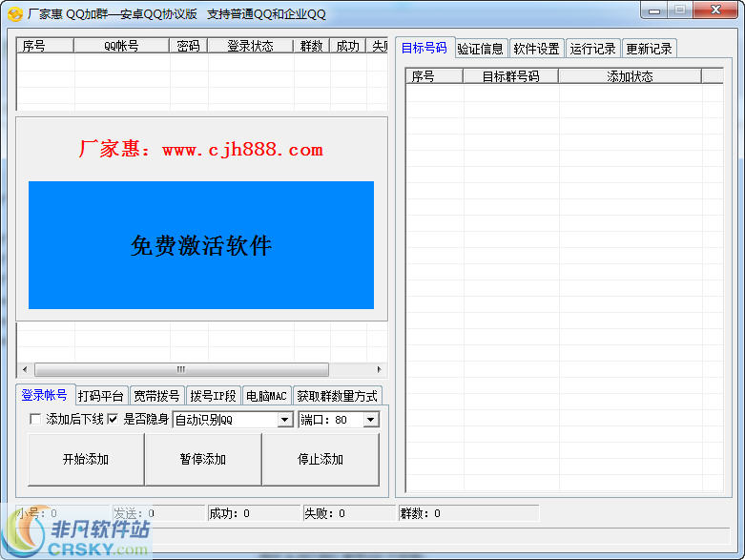Click the blue 免费激活软件 banner
The height and width of the screenshot is (560, 745).
201,245
